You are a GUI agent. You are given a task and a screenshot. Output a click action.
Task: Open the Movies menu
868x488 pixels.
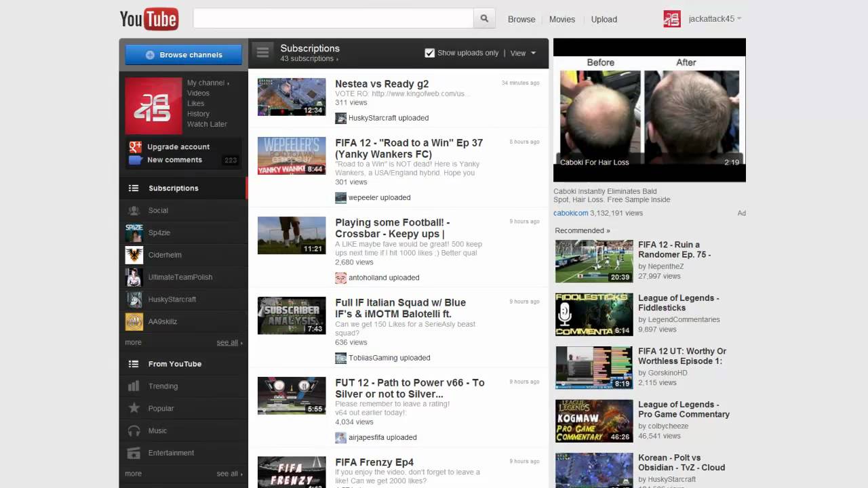(562, 19)
